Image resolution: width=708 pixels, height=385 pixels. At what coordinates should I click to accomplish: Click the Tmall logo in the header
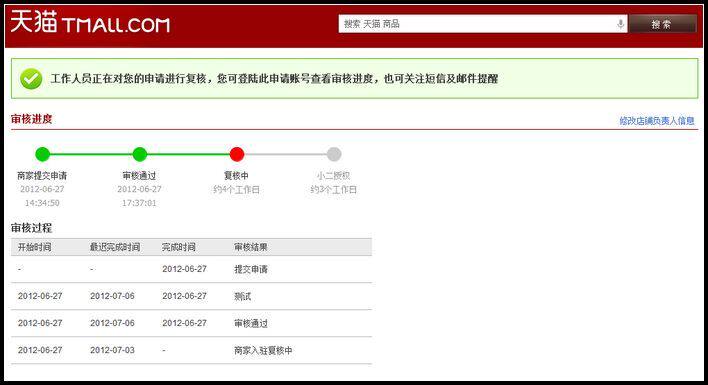(x=90, y=23)
